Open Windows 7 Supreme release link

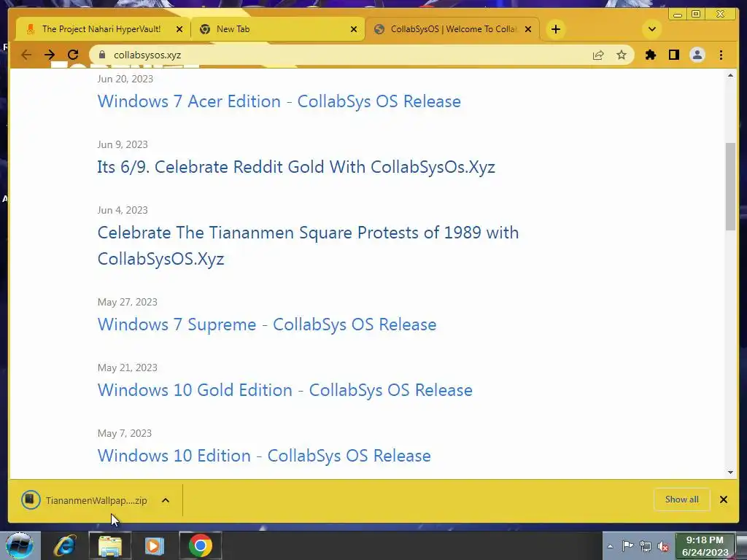[x=267, y=324]
